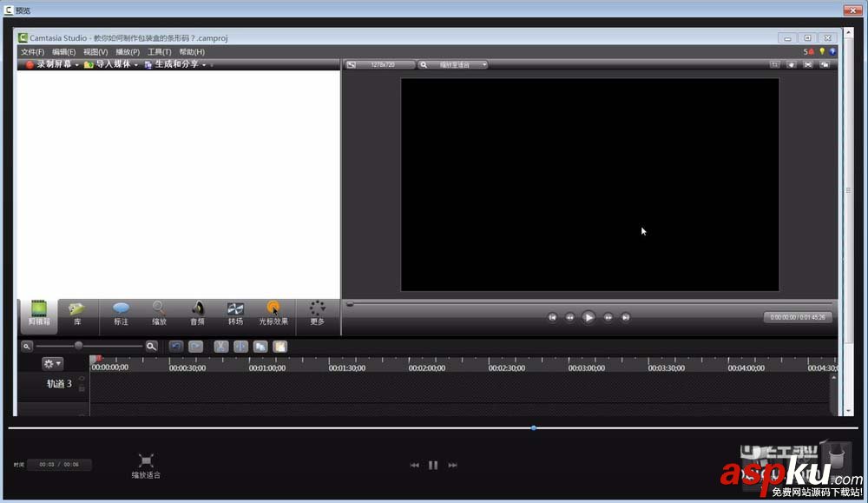Image resolution: width=868 pixels, height=503 pixels.
Task: Click the 00:02:30;00 timeline ruler mark
Action: pos(507,367)
